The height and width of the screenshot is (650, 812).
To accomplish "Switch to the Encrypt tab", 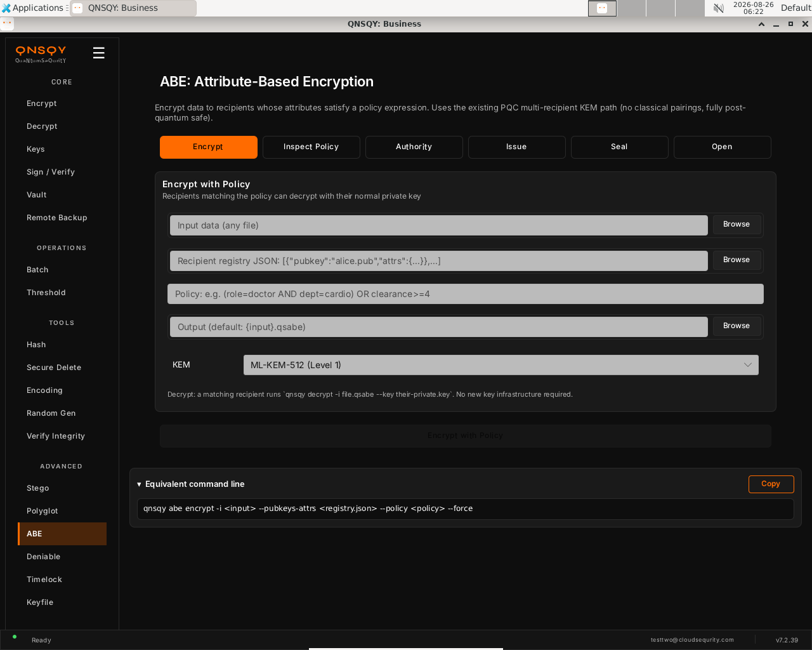I will coord(209,147).
